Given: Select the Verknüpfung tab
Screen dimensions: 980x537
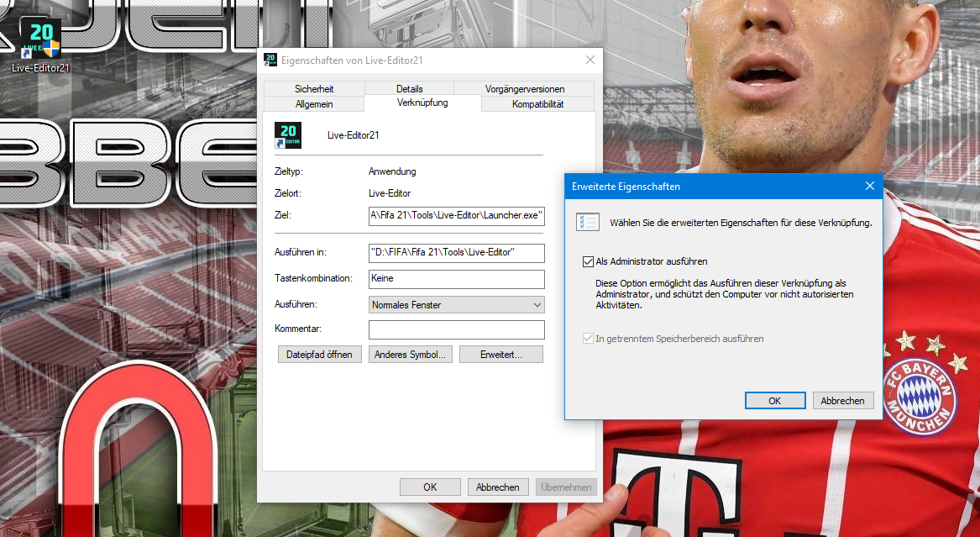Looking at the screenshot, I should [x=422, y=103].
